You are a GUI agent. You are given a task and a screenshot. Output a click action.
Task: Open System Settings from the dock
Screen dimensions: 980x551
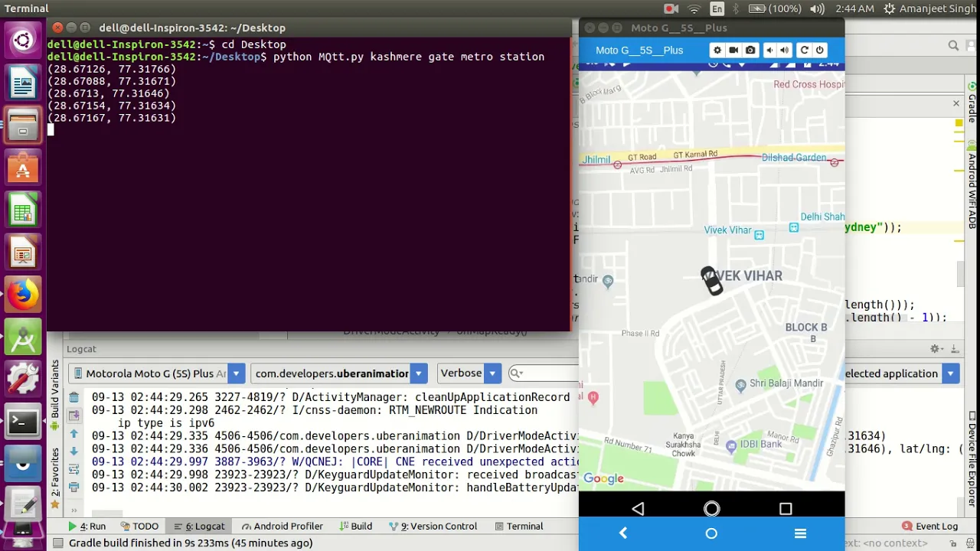pyautogui.click(x=23, y=380)
